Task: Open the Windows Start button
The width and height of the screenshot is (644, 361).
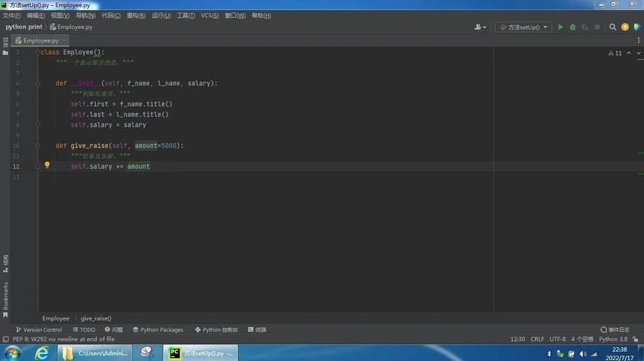Action: tap(12, 353)
